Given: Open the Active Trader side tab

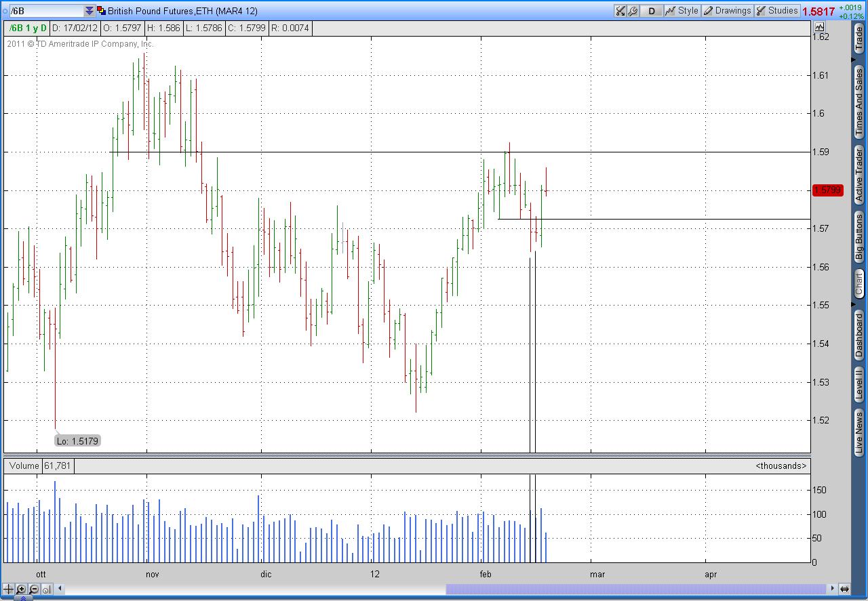Looking at the screenshot, I should 859,175.
